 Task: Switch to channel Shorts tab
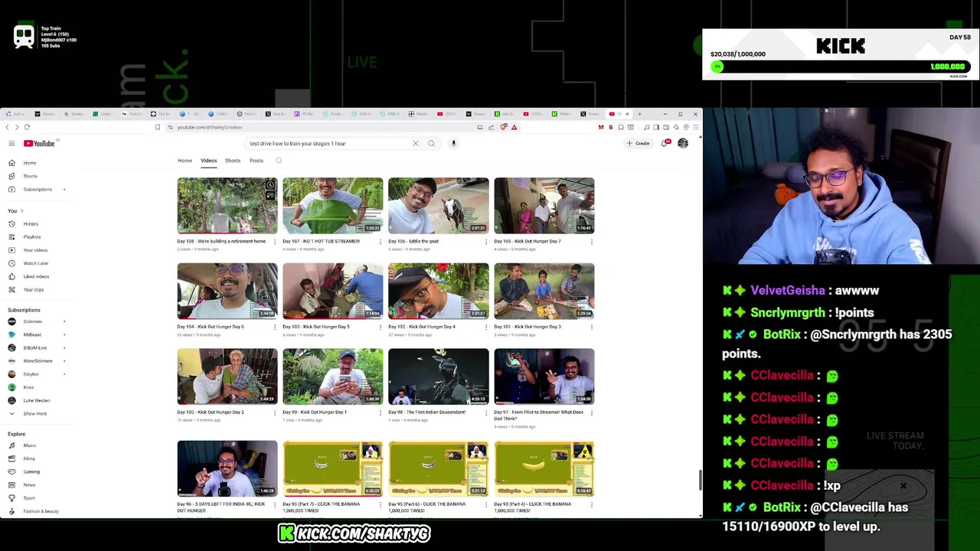pyautogui.click(x=233, y=161)
